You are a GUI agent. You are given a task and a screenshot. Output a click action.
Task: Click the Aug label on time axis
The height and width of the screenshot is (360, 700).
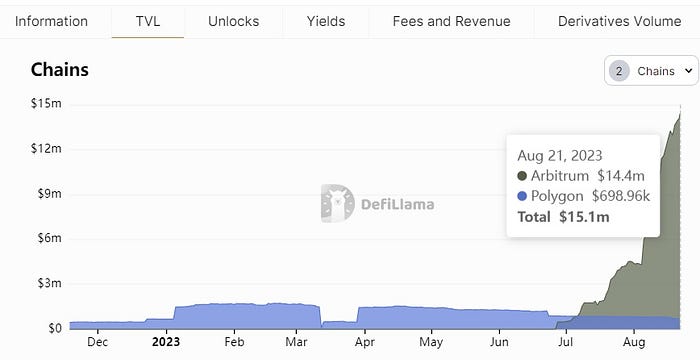click(634, 342)
